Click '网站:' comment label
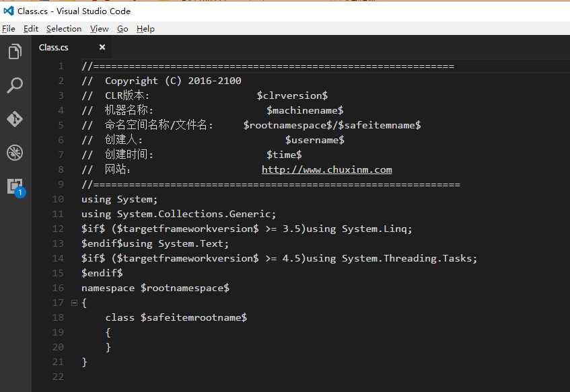The width and height of the screenshot is (570, 392). tap(117, 169)
